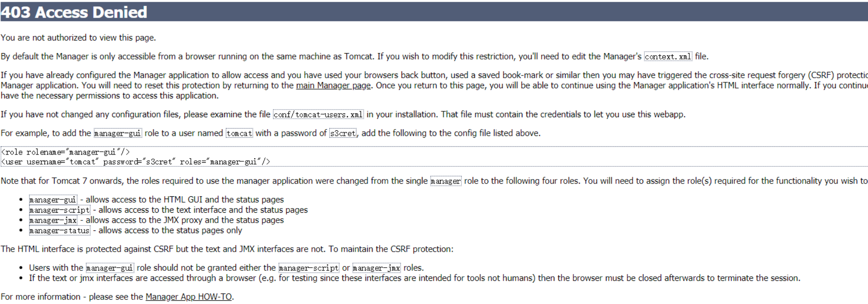Click the manager-jmx bullet list item
Viewport: 868px width, 304px height.
point(156,220)
